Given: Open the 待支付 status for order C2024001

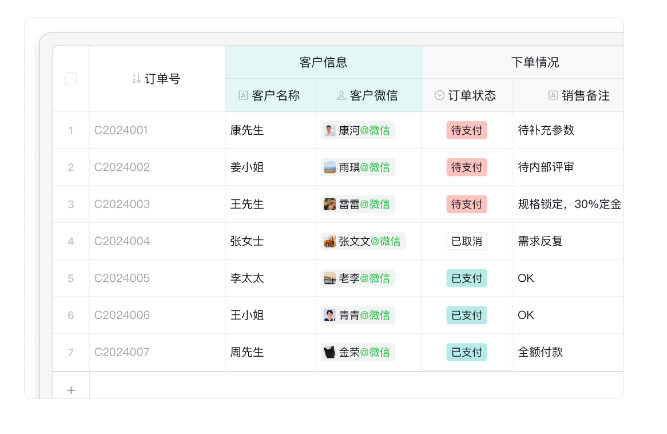Looking at the screenshot, I should (x=466, y=130).
